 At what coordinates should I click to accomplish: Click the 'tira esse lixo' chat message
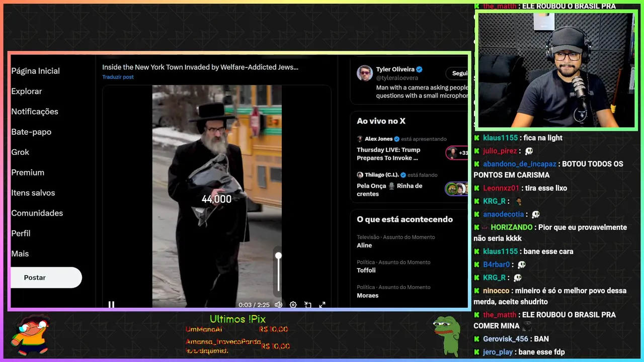pos(546,188)
